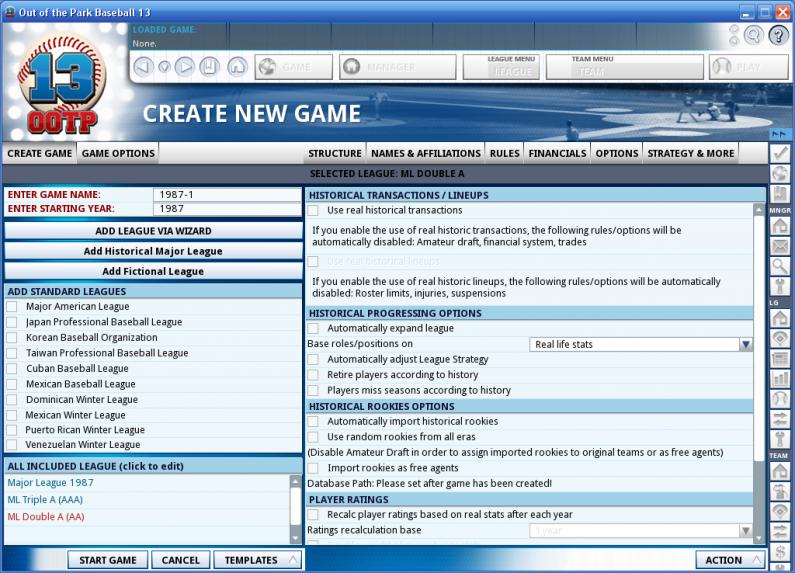Image resolution: width=795 pixels, height=573 pixels.
Task: Open the Action dropdown menu
Action: (x=730, y=560)
